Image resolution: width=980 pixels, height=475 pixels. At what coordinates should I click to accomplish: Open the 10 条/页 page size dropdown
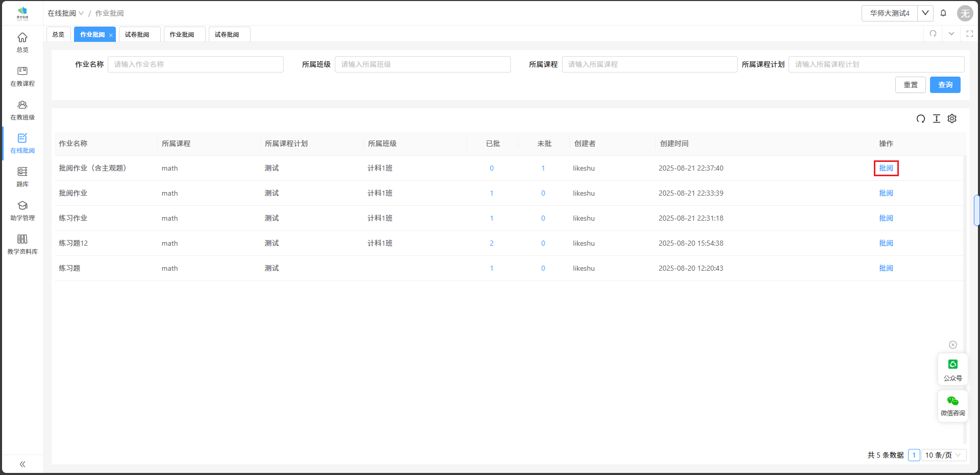pos(943,455)
